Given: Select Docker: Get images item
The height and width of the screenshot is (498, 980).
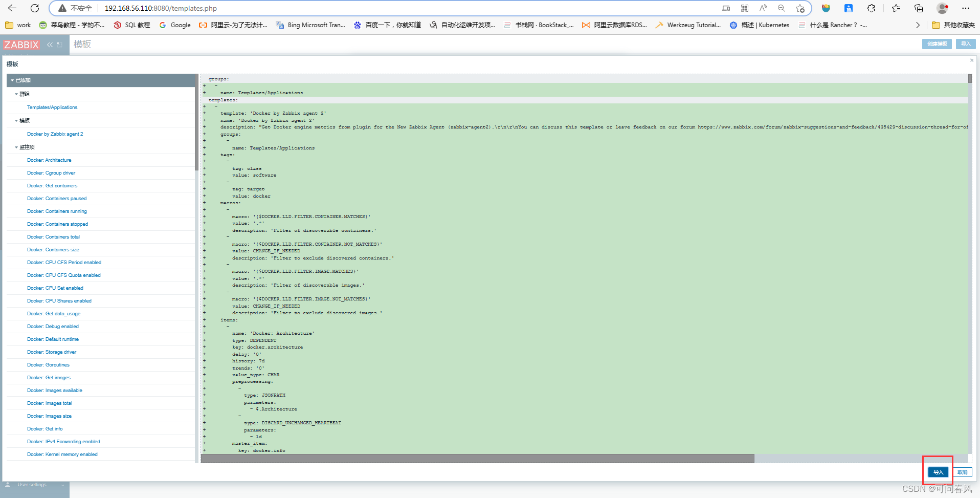Looking at the screenshot, I should [x=49, y=378].
